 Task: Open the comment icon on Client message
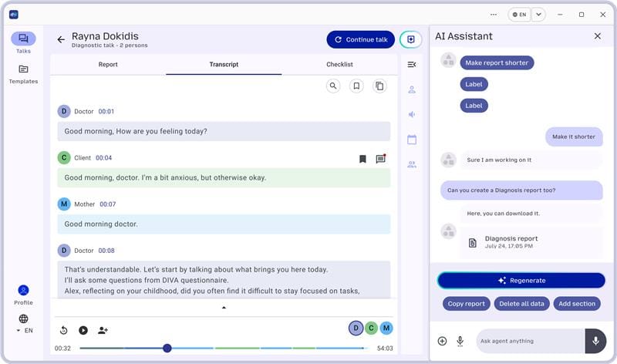(380, 159)
